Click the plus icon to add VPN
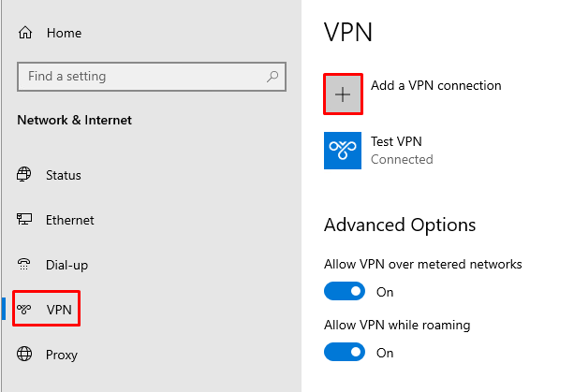Screen dimensions: 574x392 click(343, 94)
